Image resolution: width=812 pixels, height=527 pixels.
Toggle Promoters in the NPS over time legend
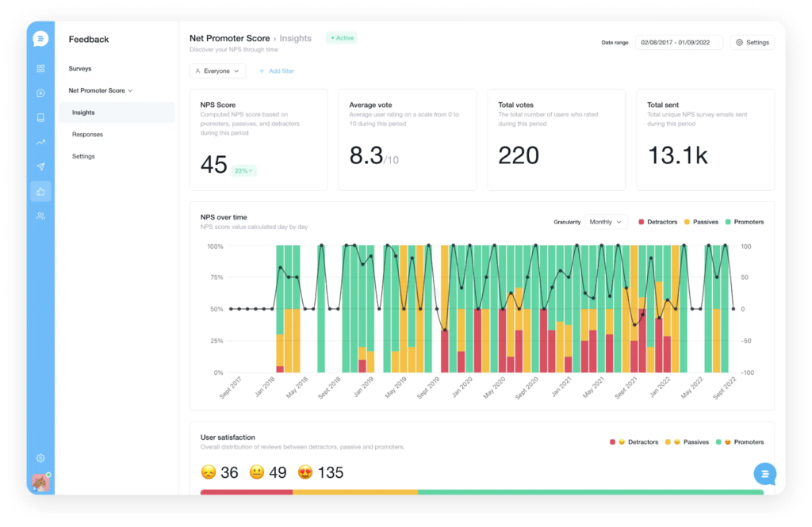click(745, 222)
